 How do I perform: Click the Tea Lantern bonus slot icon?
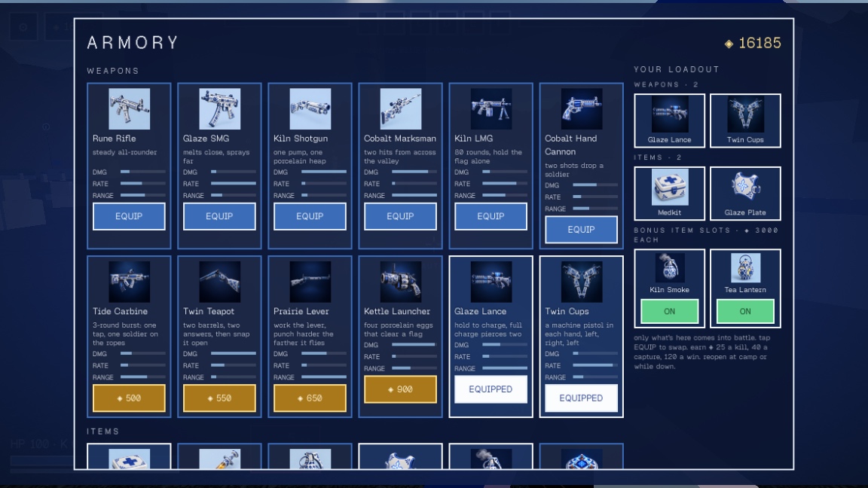745,268
